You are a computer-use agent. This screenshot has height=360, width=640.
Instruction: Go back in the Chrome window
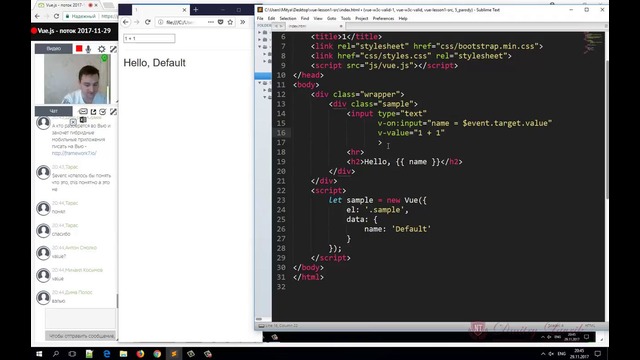[37, 16]
